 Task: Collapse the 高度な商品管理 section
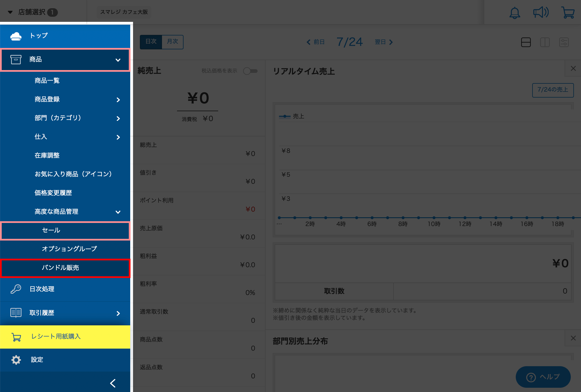pos(118,212)
